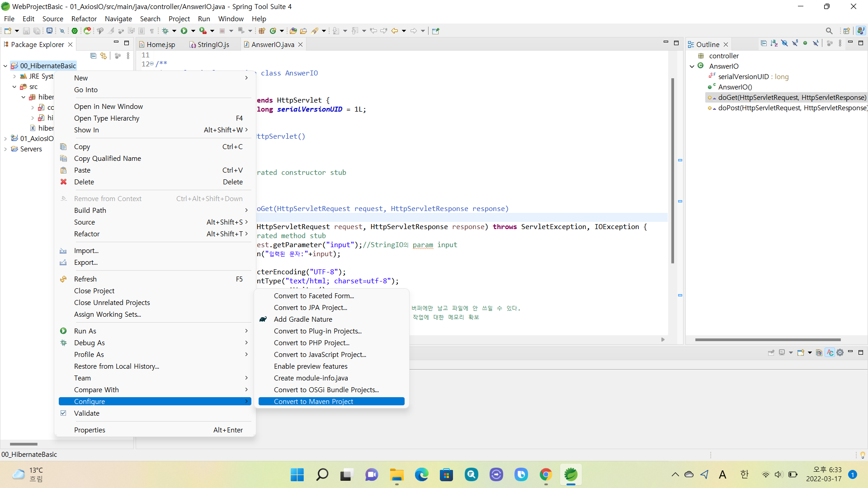This screenshot has height=488, width=868.
Task: Toggle Hide Static Members in Outline
Action: 795,43
